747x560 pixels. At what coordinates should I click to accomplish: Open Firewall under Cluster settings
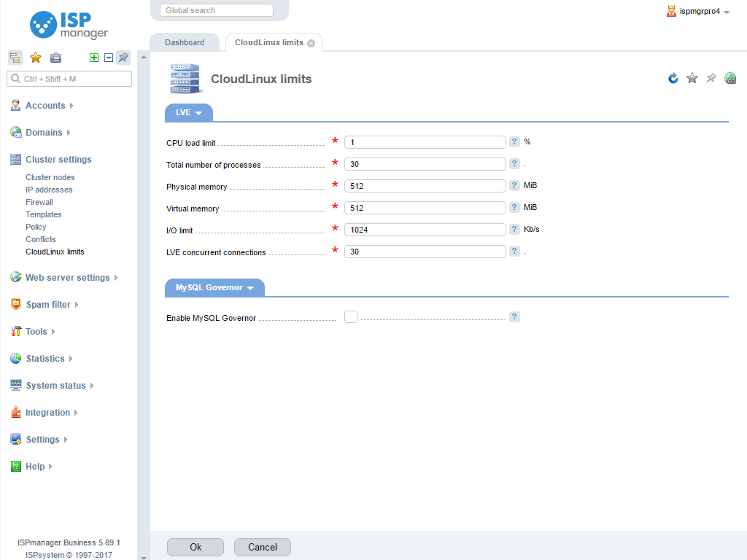click(x=39, y=202)
